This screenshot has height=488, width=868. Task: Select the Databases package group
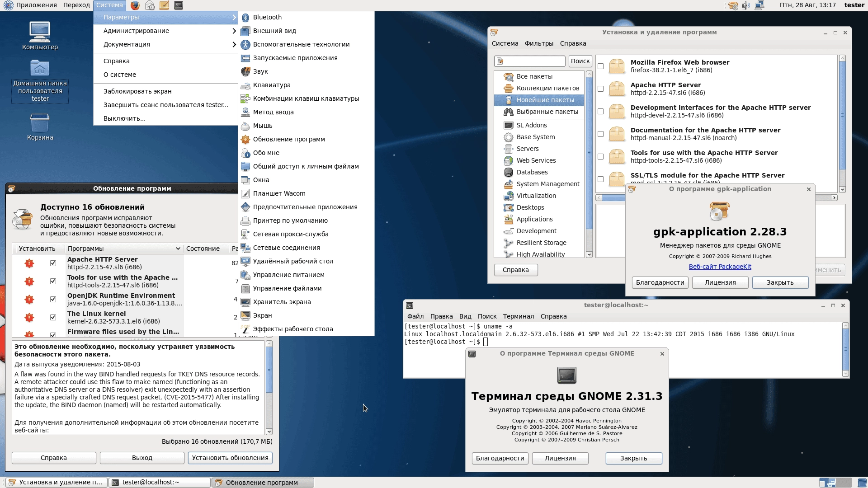click(x=539, y=172)
